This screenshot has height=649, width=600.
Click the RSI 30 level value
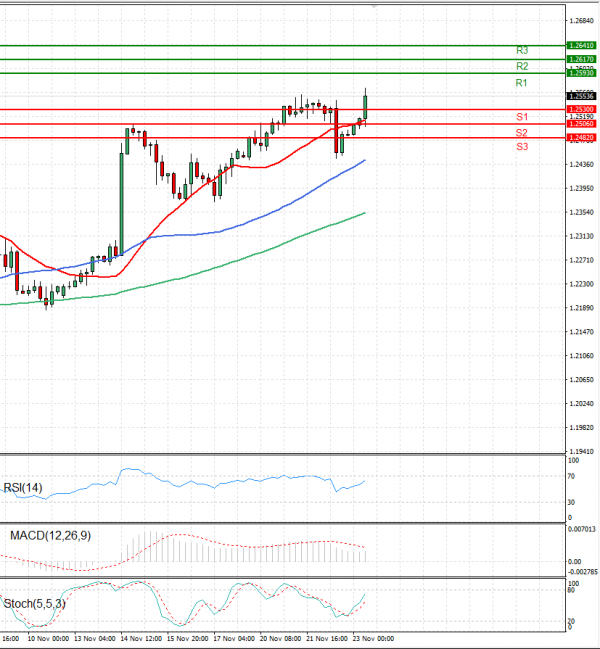571,502
